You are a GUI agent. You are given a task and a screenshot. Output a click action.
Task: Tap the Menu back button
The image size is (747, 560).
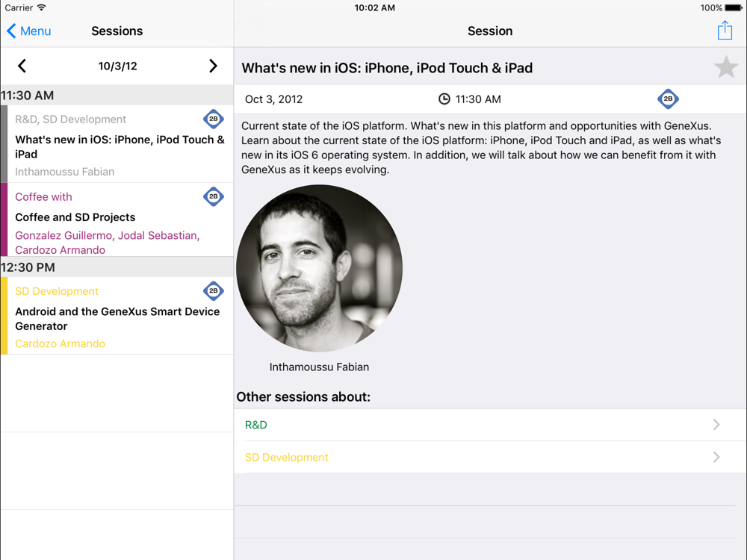tap(29, 31)
